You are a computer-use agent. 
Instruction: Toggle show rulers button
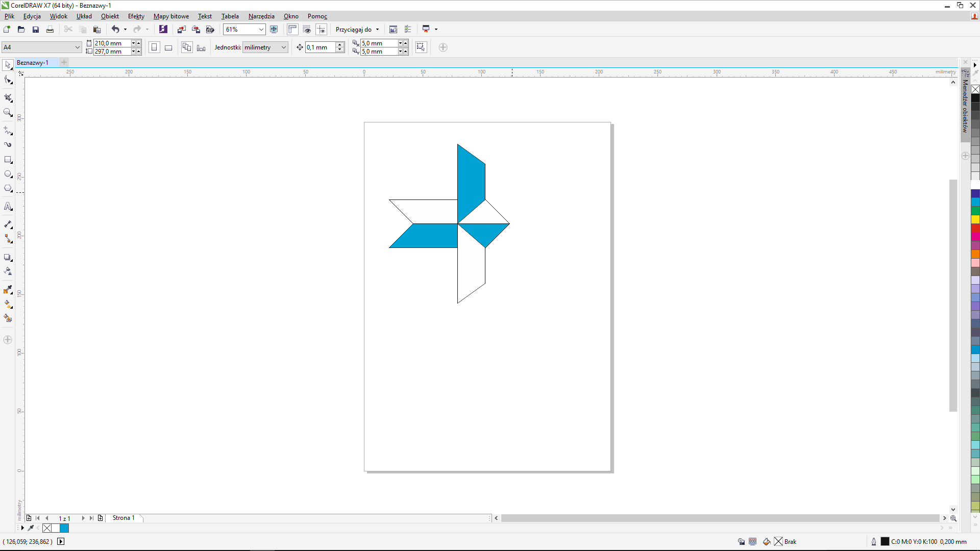[292, 30]
